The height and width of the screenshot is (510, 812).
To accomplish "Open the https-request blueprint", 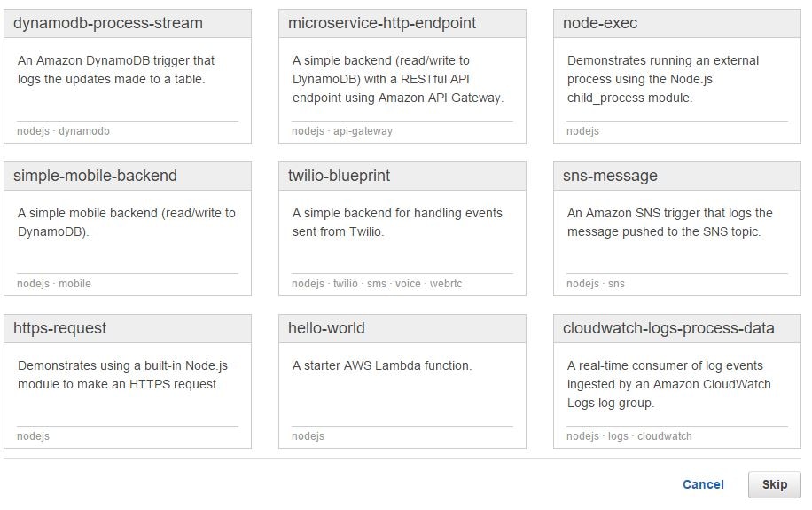I will pos(59,328).
